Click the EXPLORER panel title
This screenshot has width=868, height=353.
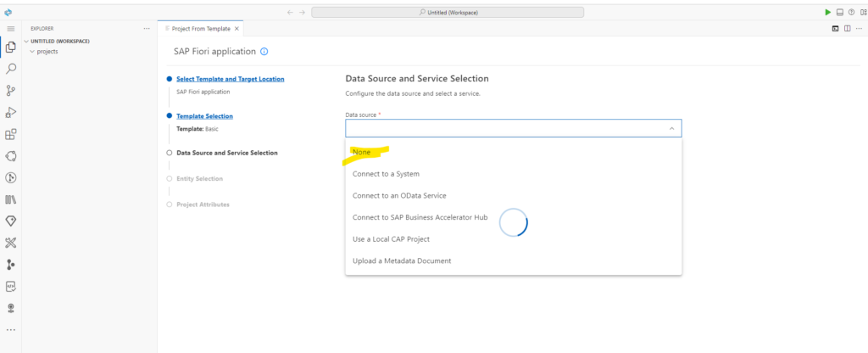pos(42,28)
